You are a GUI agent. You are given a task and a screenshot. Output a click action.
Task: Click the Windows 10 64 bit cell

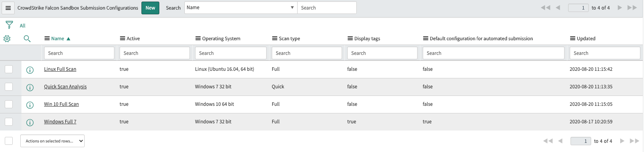[x=215, y=104]
